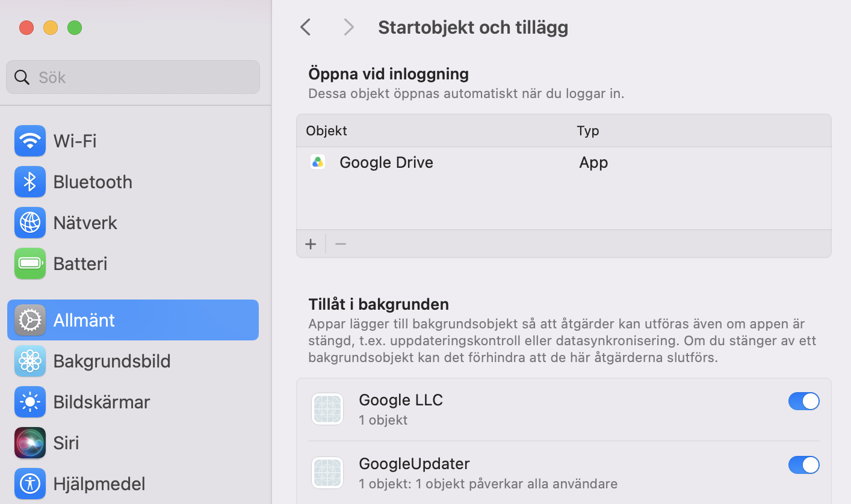Click the Hjälpmedel accessibility icon
This screenshot has width=851, height=504.
click(30, 484)
